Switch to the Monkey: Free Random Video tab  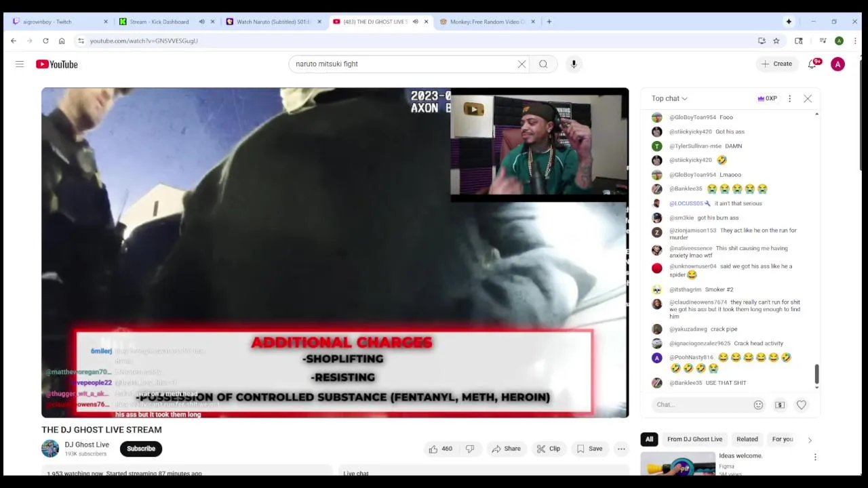487,22
